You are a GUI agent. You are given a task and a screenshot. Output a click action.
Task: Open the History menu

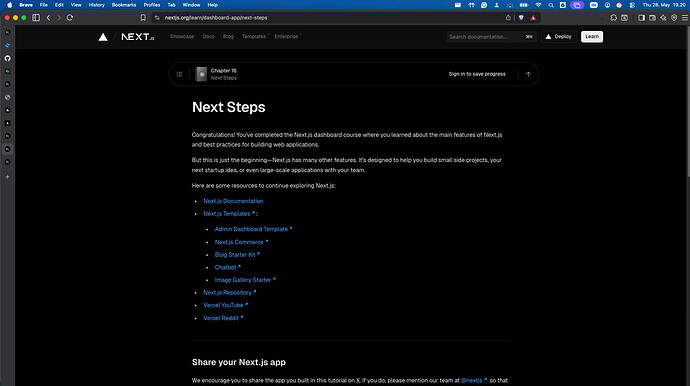click(x=96, y=5)
